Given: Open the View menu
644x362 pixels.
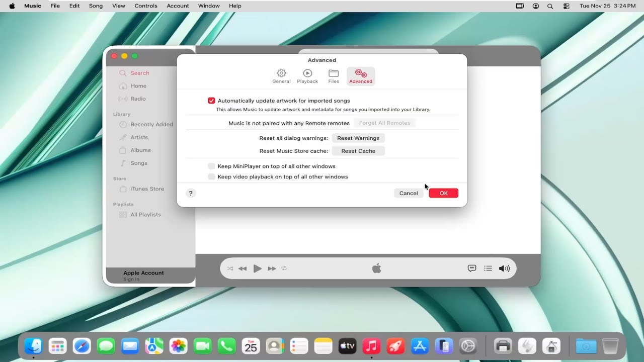Looking at the screenshot, I should [119, 6].
